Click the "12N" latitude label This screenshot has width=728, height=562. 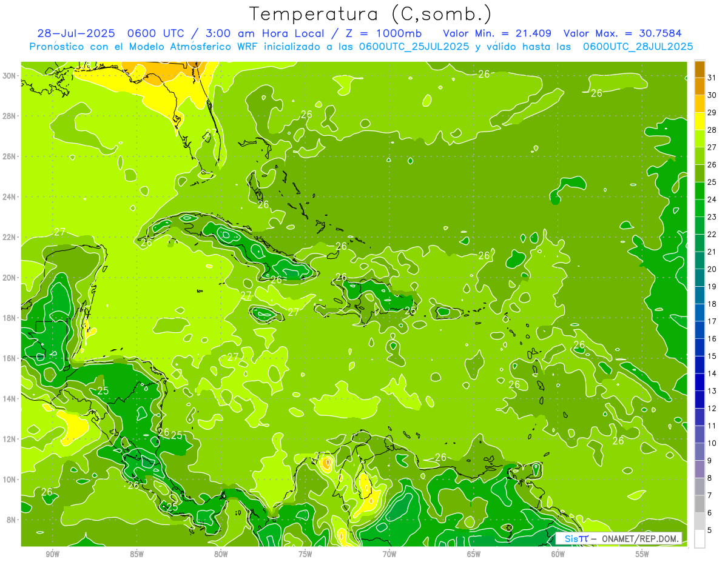(x=9, y=439)
